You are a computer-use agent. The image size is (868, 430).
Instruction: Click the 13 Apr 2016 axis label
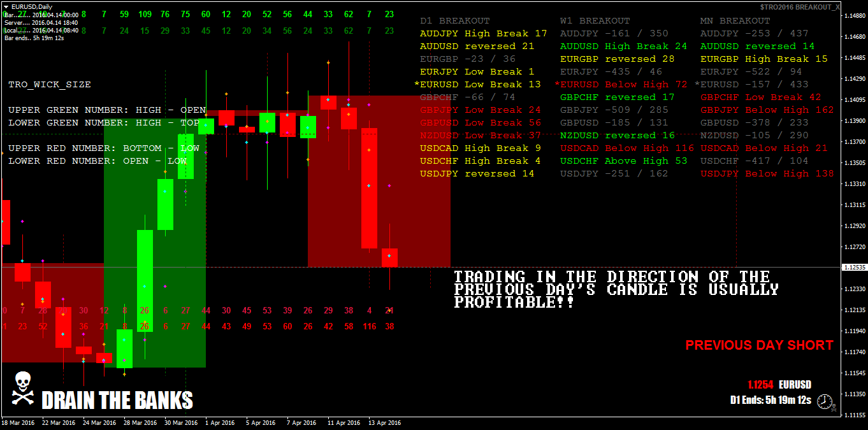(384, 422)
